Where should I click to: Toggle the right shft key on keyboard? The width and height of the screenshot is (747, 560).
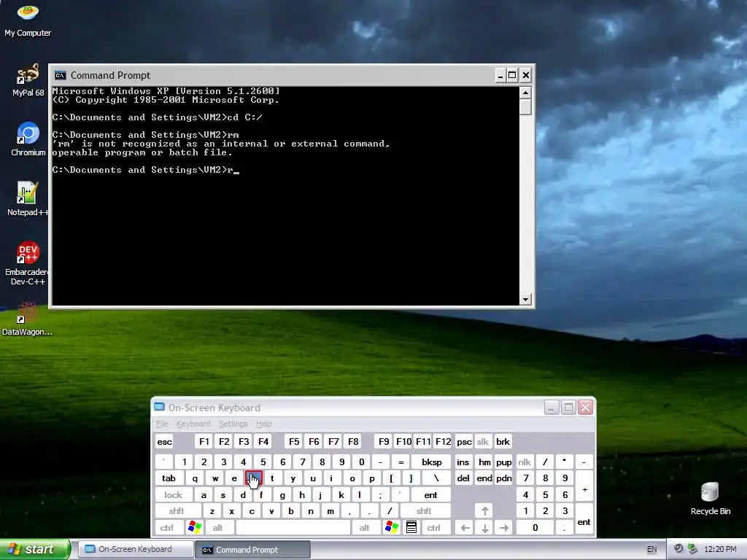point(424,511)
